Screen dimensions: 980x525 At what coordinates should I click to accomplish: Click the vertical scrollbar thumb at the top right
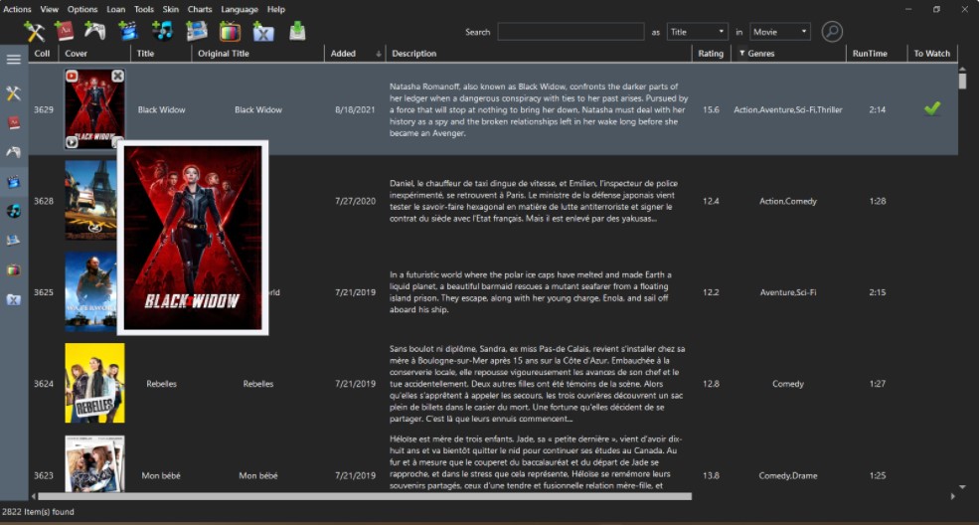tap(962, 82)
